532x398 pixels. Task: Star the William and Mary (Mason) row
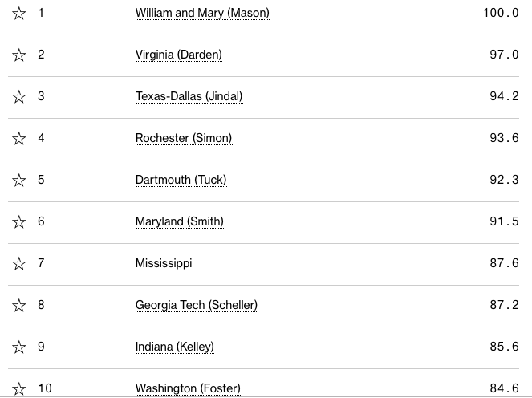click(x=19, y=14)
